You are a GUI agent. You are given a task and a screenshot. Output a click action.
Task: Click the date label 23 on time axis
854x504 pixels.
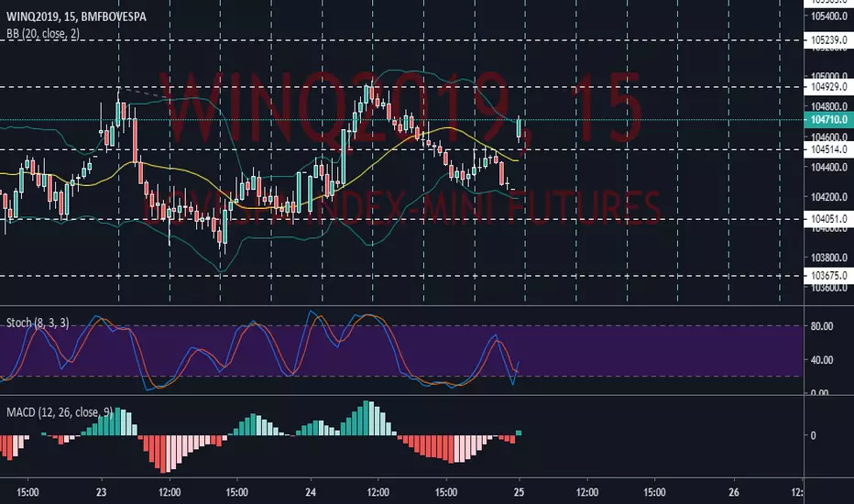[102, 493]
